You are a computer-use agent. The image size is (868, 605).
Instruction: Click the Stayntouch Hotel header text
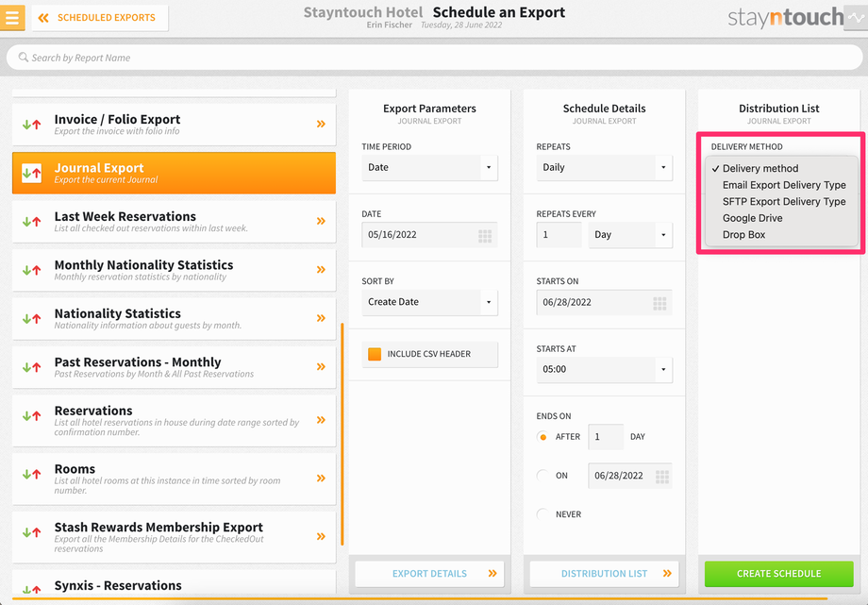pos(362,12)
